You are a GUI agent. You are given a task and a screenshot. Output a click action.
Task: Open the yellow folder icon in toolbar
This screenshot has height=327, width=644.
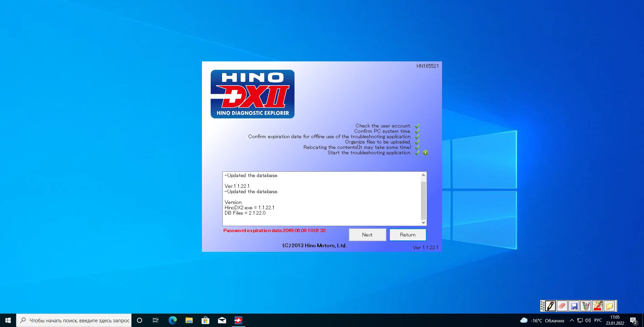609,306
